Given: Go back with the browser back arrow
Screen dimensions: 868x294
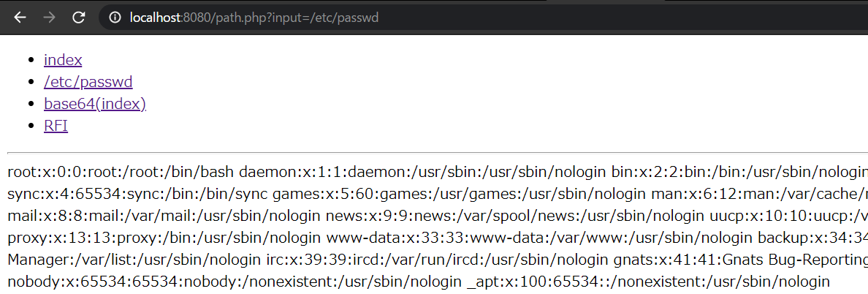Looking at the screenshot, I should 20,18.
